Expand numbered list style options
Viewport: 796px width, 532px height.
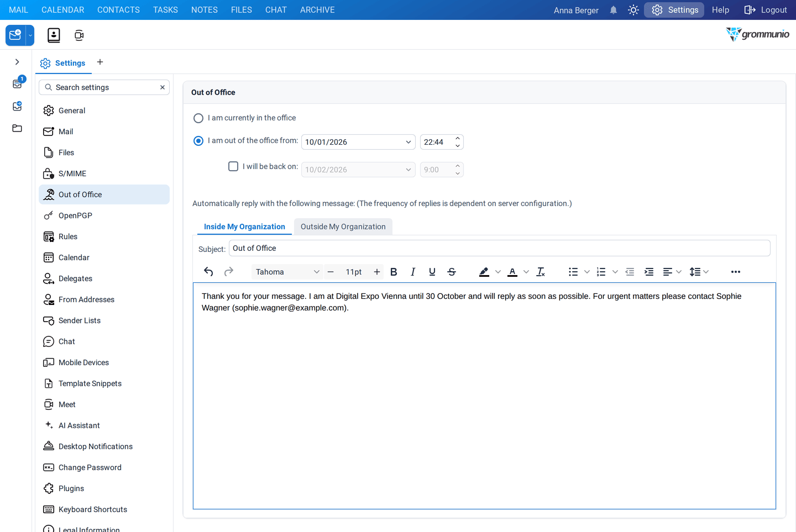click(615, 272)
